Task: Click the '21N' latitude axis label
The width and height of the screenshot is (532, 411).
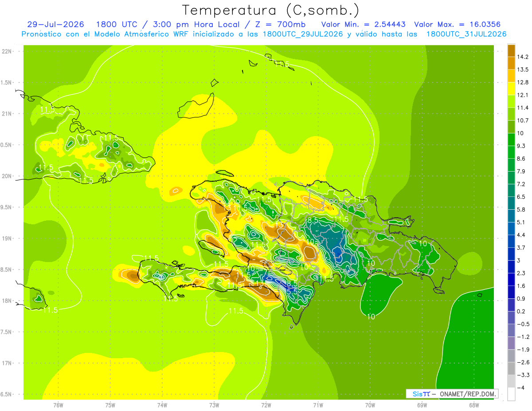Action: click(x=7, y=114)
